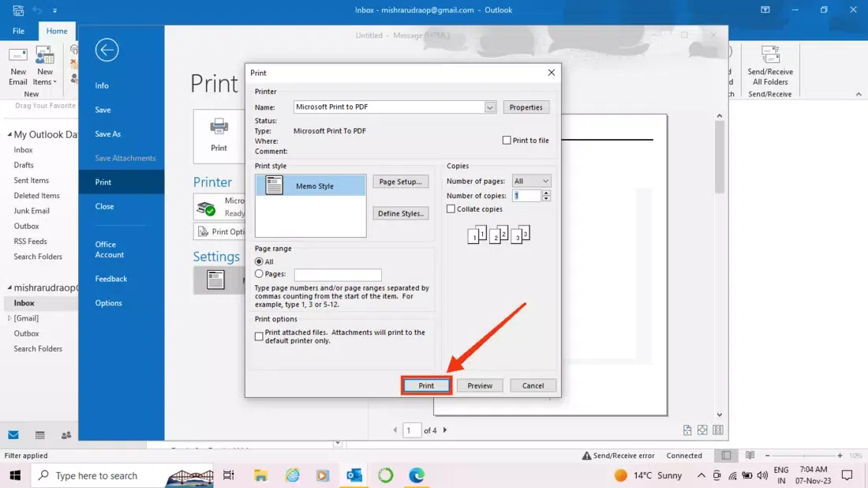Screen dimensions: 868x488
Task: Increase Number of copies using up spinner
Action: point(546,193)
